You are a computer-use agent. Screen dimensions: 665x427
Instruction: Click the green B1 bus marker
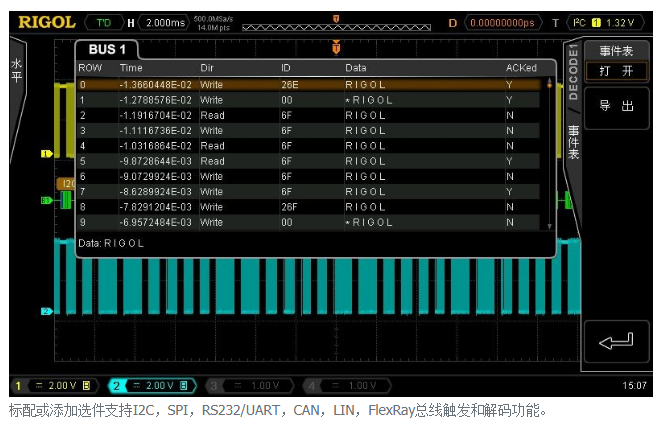click(46, 200)
